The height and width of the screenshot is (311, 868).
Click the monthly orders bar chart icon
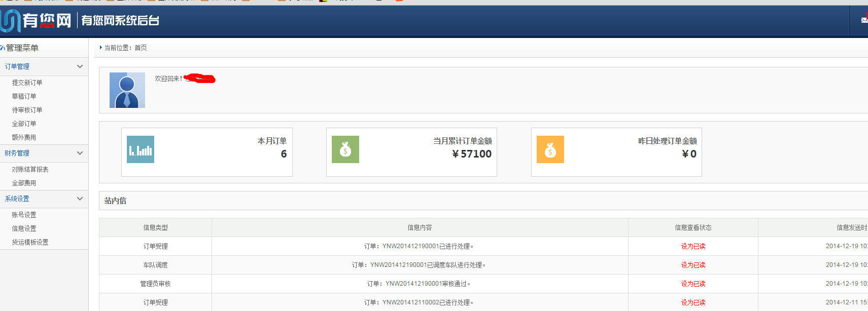[x=141, y=149]
